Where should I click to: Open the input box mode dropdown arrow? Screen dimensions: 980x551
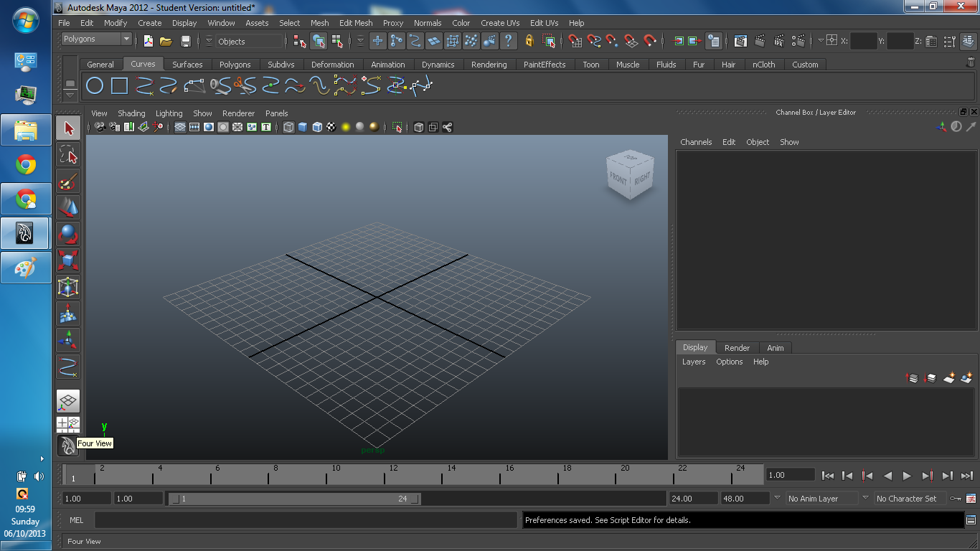821,41
